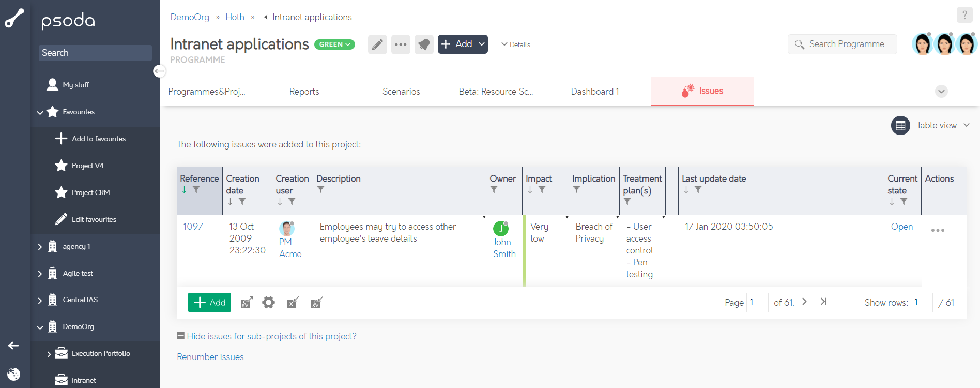Image resolution: width=980 pixels, height=388 pixels.
Task: Open row actions menu for issue 1097
Action: 938,230
